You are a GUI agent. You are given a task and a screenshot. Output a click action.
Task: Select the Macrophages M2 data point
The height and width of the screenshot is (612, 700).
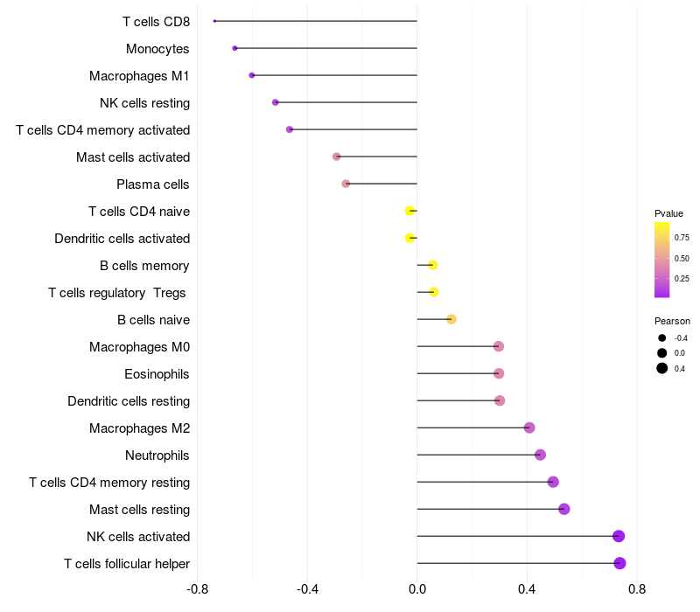(x=529, y=428)
